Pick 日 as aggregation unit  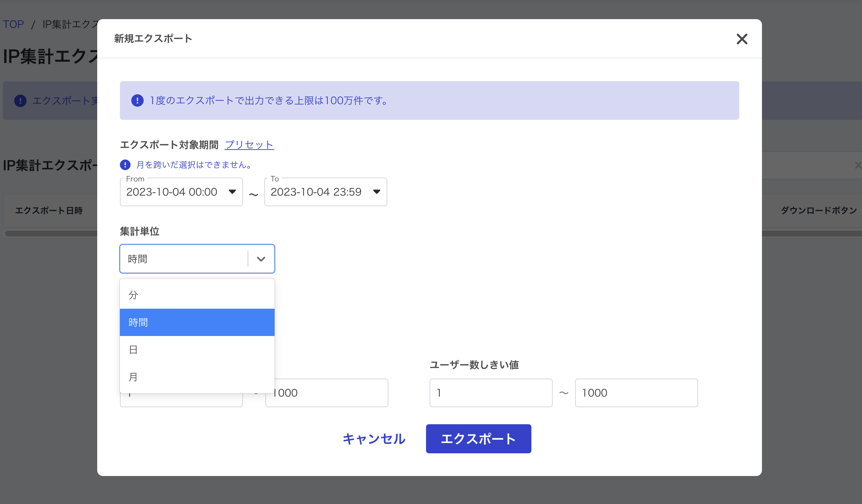coord(197,350)
